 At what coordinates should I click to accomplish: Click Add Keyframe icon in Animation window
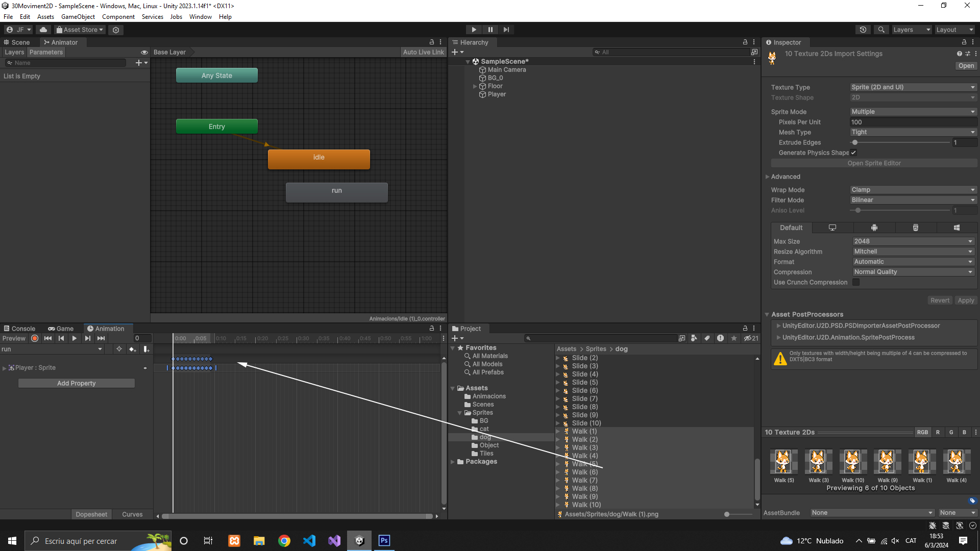pos(132,349)
